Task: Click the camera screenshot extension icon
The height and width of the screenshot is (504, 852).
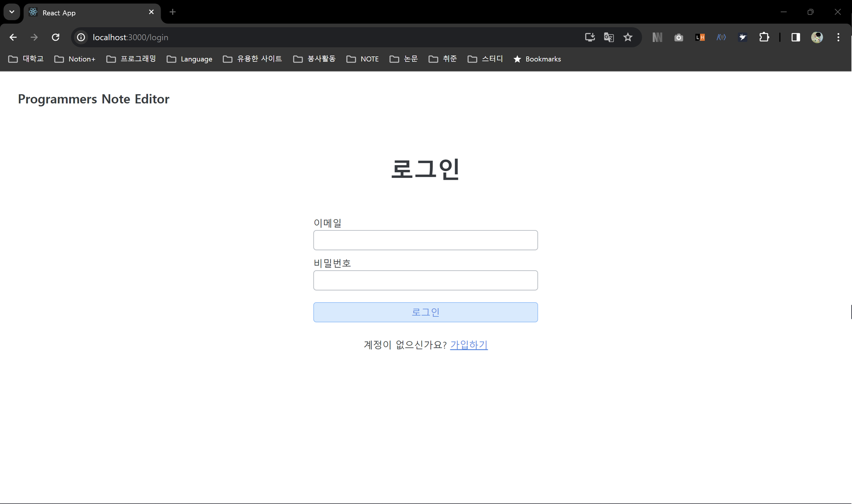Action: click(679, 37)
